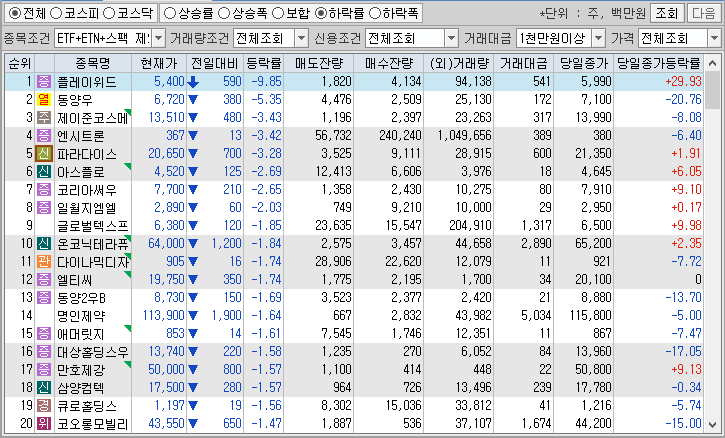725x438 pixels.
Task: Select the 명인제약 stock name
Action: [x=81, y=315]
